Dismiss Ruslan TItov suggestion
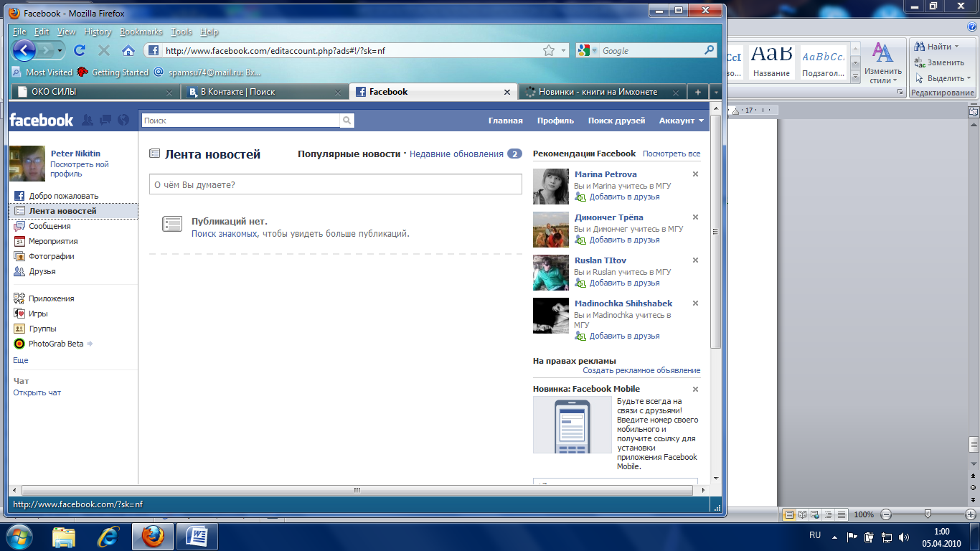 [695, 260]
